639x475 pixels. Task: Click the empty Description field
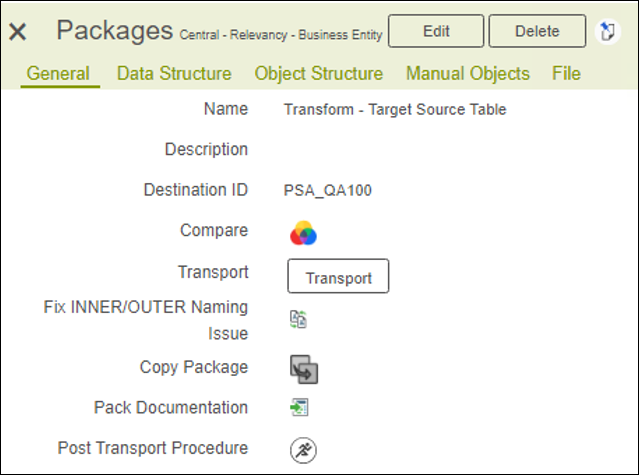point(395,150)
